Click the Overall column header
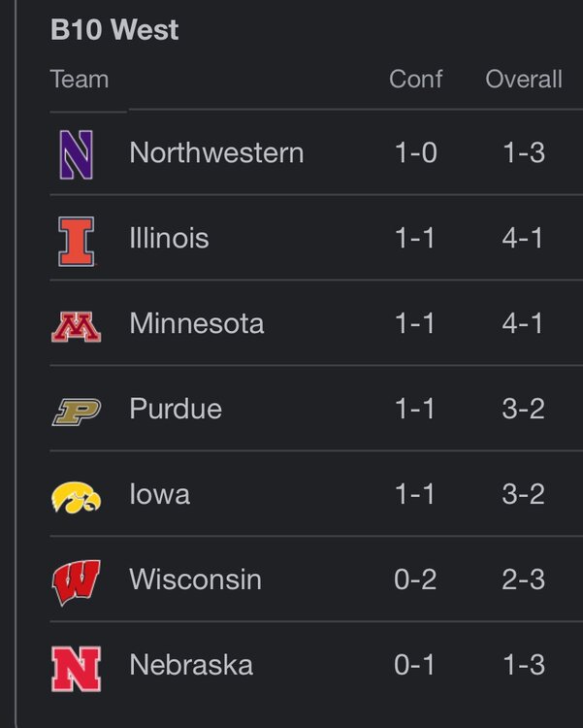 [x=524, y=80]
